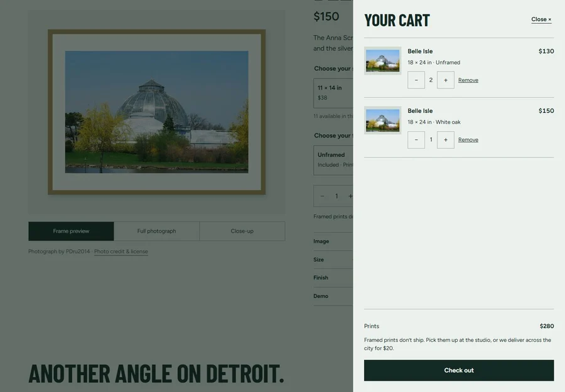Increase quantity of White oak Belle Isle print
The image size is (565, 392).
tap(446, 140)
